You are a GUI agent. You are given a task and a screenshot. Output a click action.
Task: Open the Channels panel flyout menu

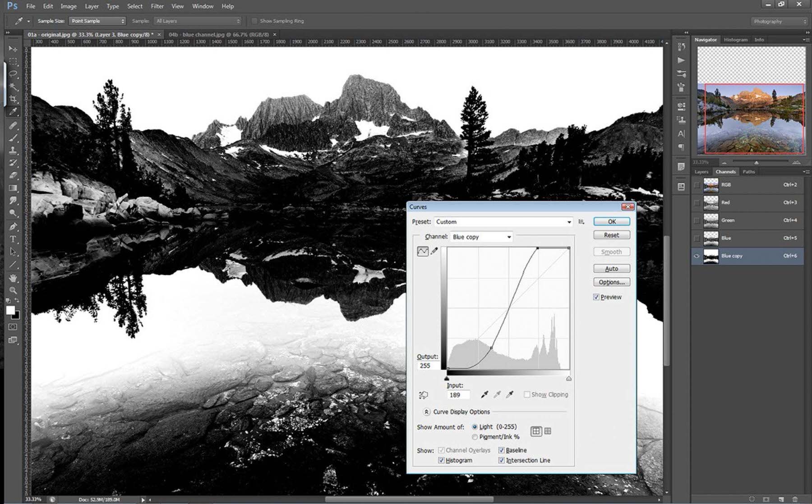coord(806,172)
